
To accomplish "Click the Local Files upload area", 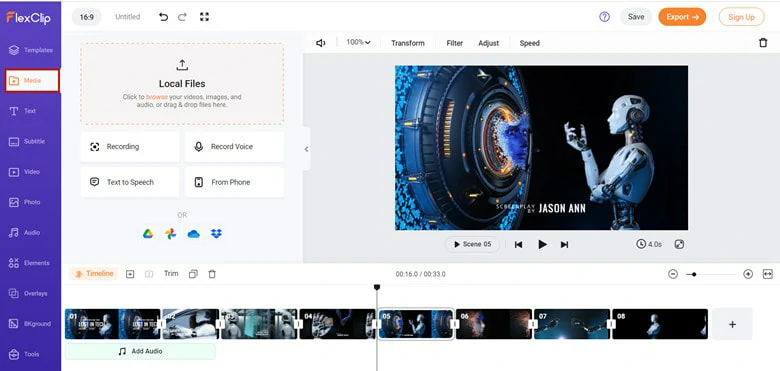I will pos(182,84).
